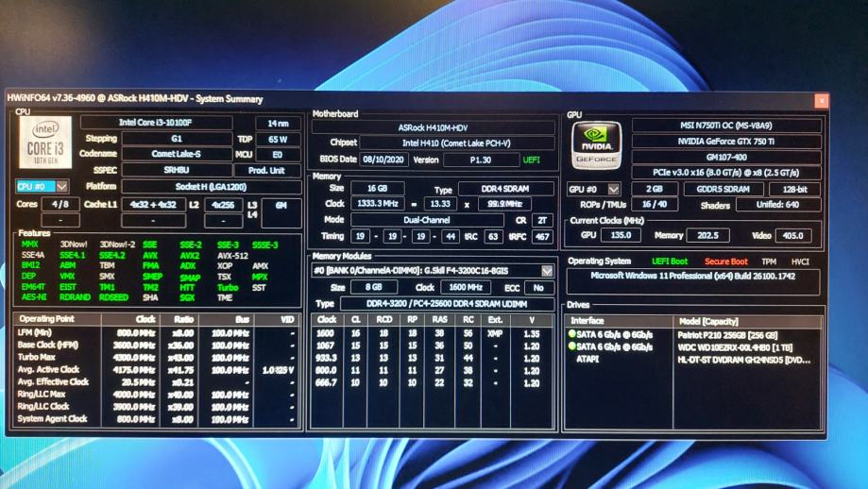868x489 pixels.
Task: Click the BIOS version P1.30 field
Action: click(x=481, y=160)
